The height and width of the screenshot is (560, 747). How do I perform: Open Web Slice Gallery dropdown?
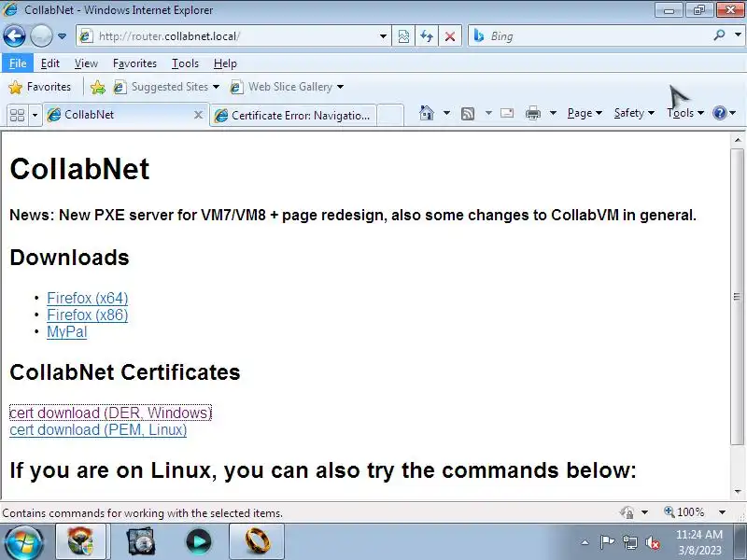pyautogui.click(x=287, y=87)
